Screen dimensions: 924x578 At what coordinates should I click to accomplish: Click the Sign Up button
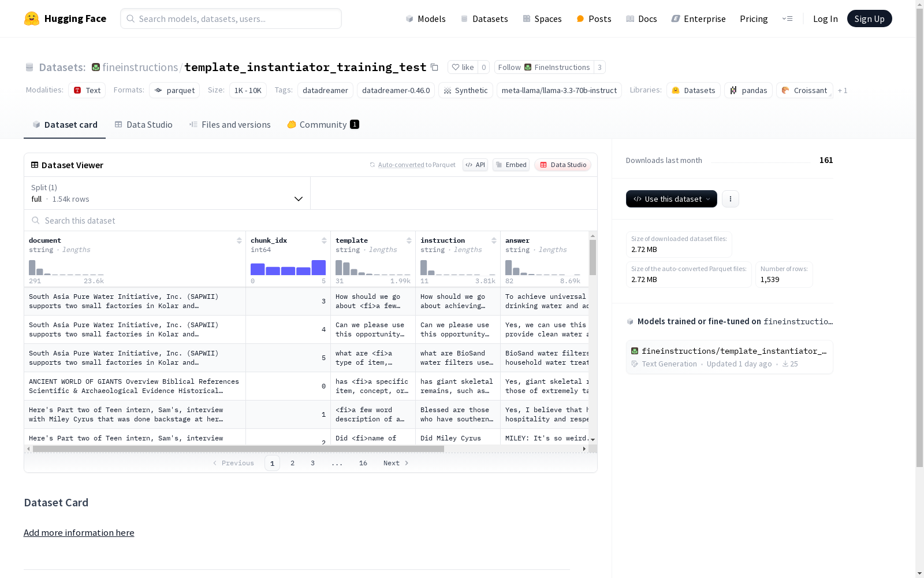click(x=869, y=18)
